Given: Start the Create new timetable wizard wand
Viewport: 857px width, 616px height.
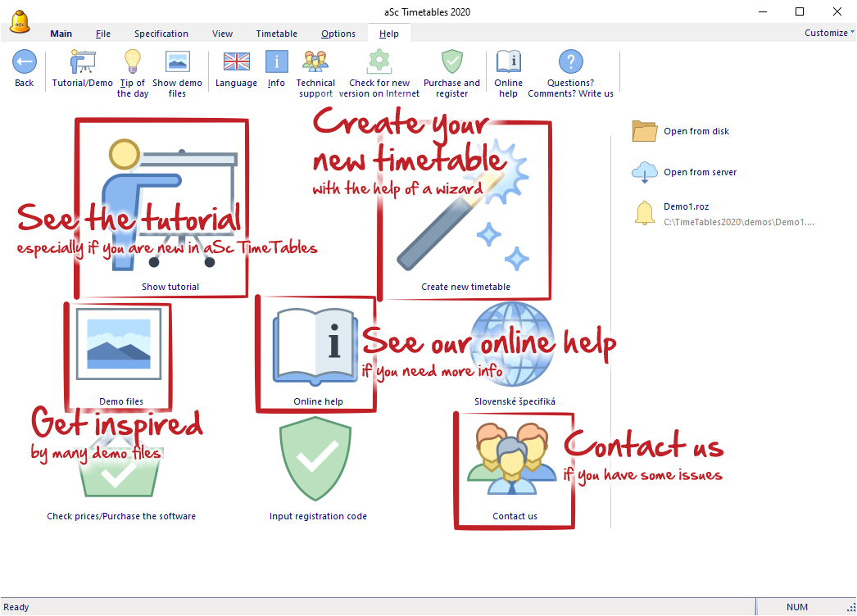Looking at the screenshot, I should (465, 205).
